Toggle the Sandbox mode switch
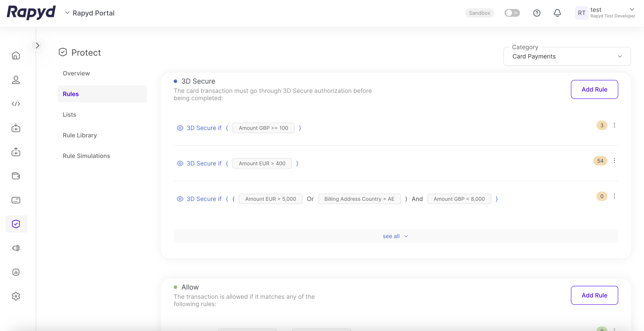 512,13
